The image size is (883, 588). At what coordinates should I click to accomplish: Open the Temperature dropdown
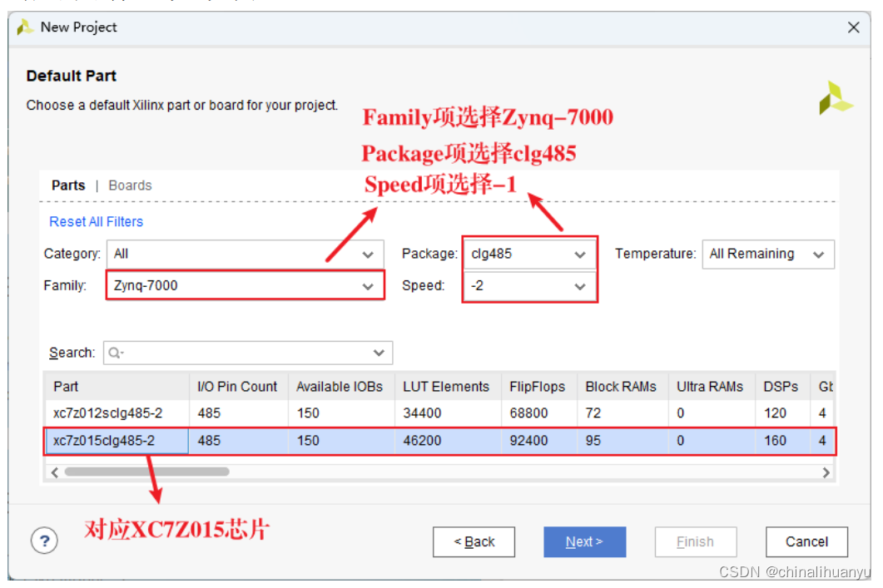tap(767, 254)
